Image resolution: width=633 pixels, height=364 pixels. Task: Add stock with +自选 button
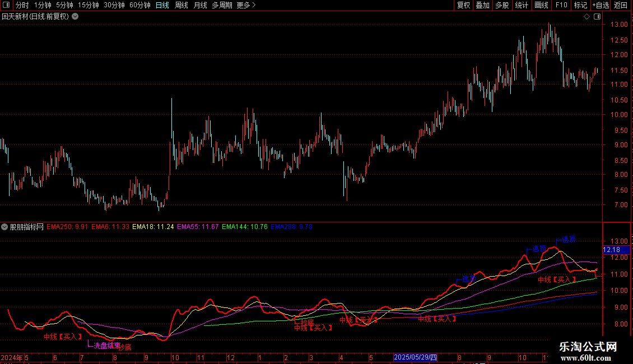click(x=601, y=5)
